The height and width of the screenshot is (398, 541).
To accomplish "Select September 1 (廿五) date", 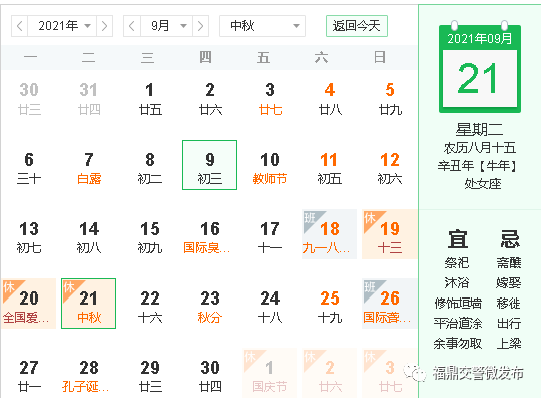I will click(149, 99).
